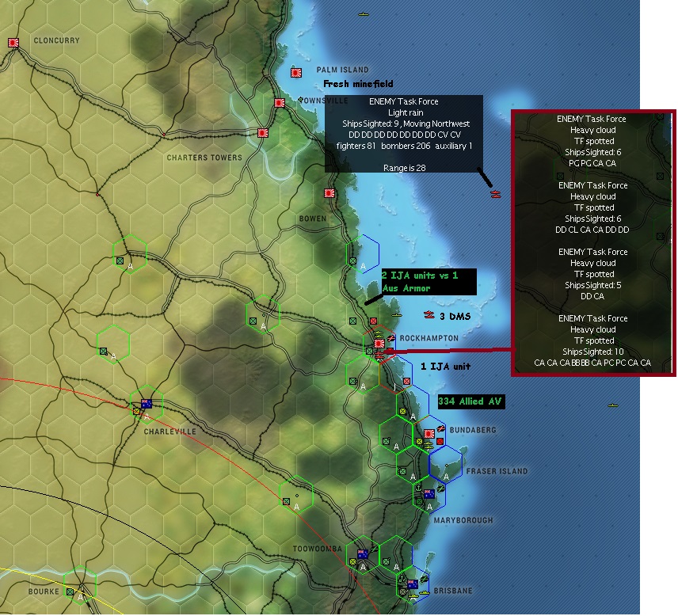Screen dimensions: 678x616
Task: Click the enemy carrier task force ship icon
Action: pyautogui.click(x=496, y=194)
